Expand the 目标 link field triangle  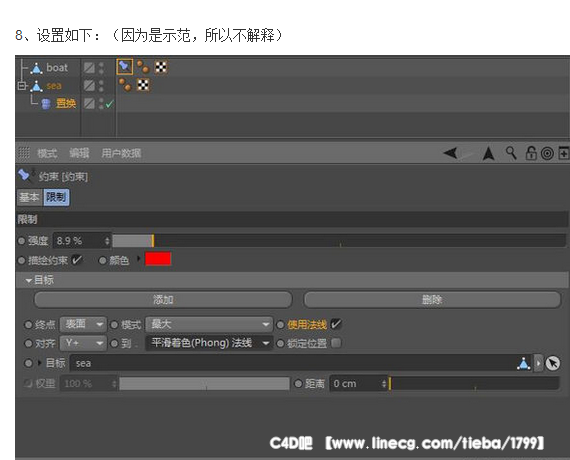click(x=40, y=363)
